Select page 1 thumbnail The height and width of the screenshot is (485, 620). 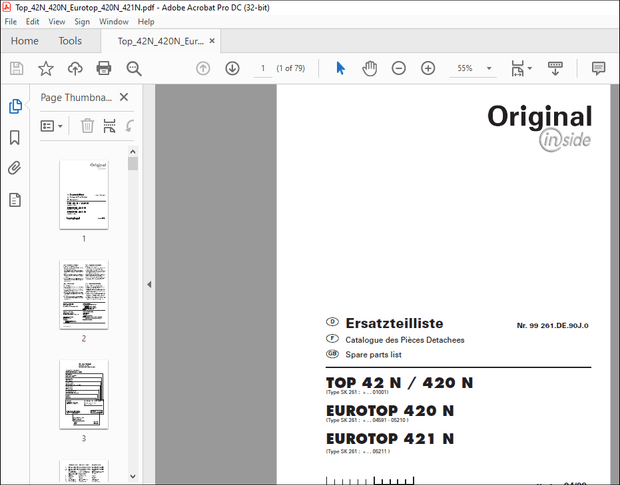point(84,195)
